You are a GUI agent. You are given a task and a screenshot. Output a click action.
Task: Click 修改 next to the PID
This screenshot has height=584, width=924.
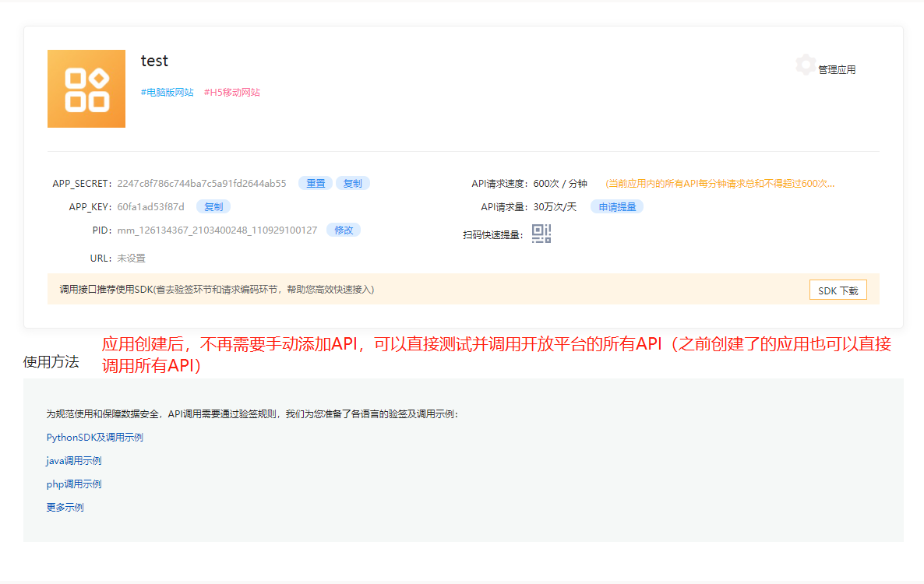(344, 230)
